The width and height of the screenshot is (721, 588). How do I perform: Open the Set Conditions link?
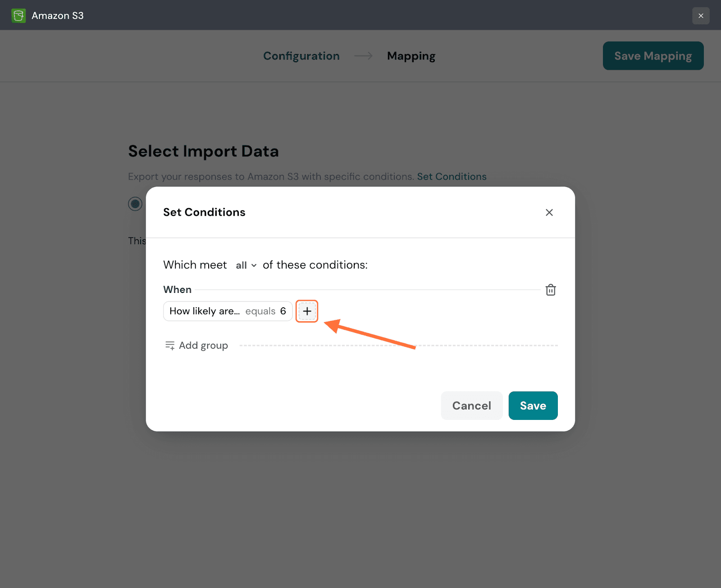pos(452,177)
